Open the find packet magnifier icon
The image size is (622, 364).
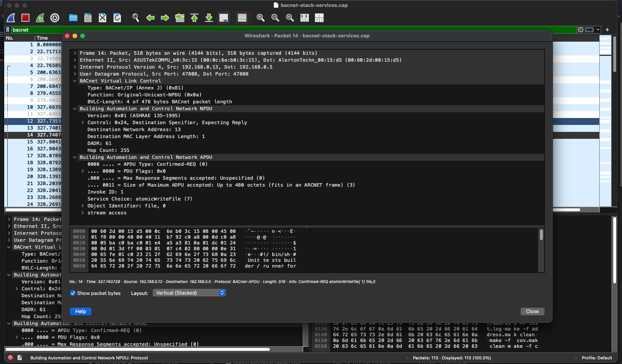[x=135, y=18]
